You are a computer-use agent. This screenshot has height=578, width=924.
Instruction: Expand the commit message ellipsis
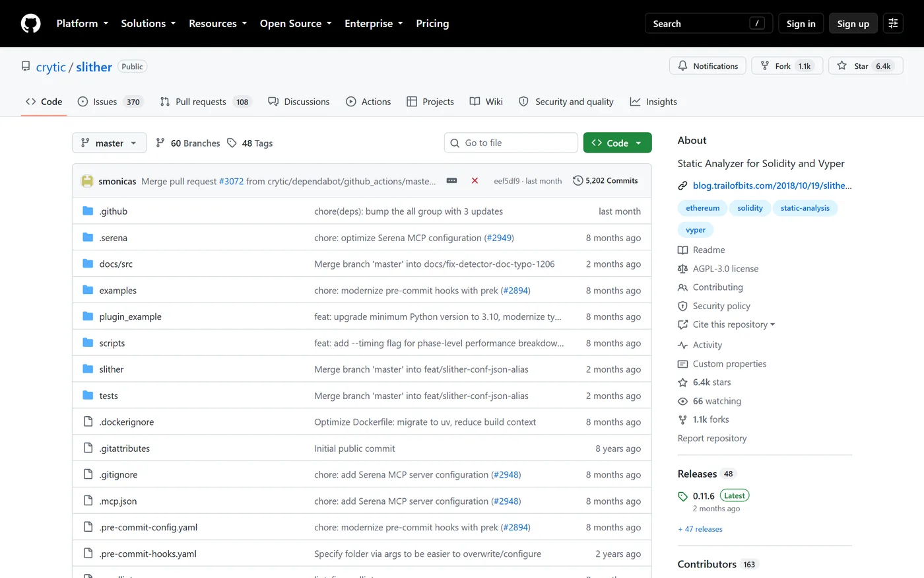(451, 180)
